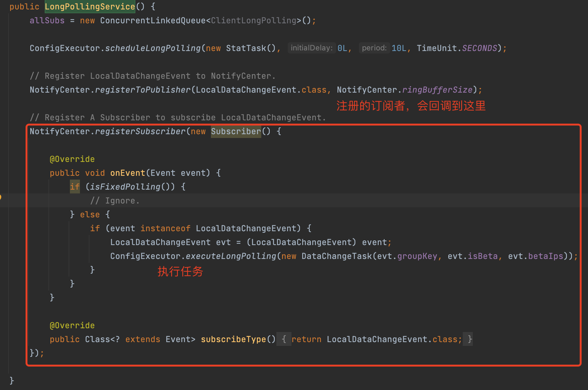Viewport: 588px width, 390px height.
Task: Click the first @Override annotation above onEvent
Action: 72,159
